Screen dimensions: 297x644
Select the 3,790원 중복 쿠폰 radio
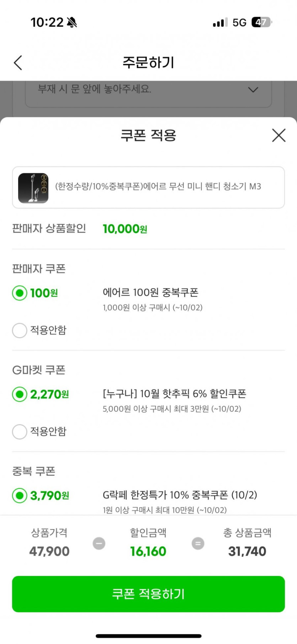[20, 495]
